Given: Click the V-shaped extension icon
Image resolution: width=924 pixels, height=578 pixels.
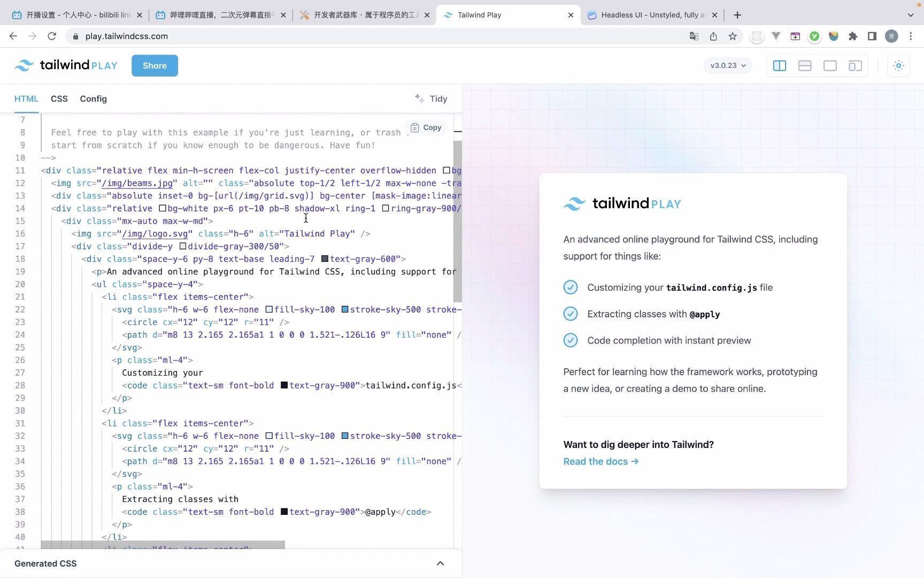Looking at the screenshot, I should pos(776,36).
